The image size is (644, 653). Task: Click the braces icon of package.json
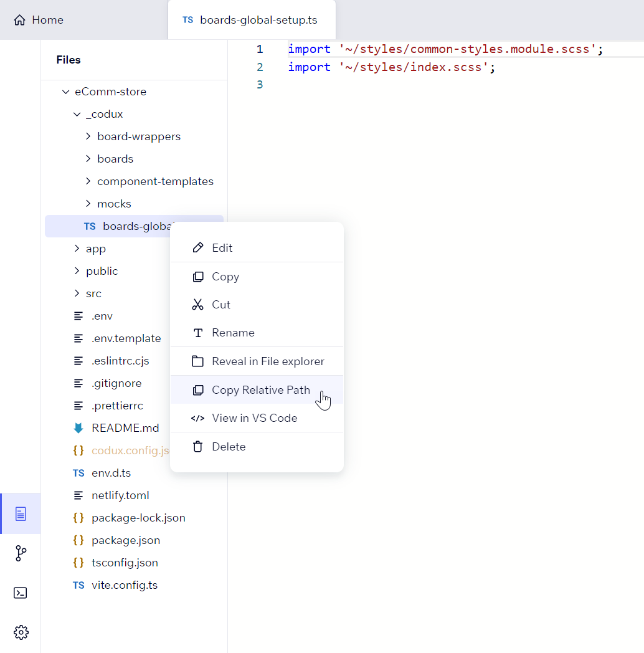coord(78,540)
